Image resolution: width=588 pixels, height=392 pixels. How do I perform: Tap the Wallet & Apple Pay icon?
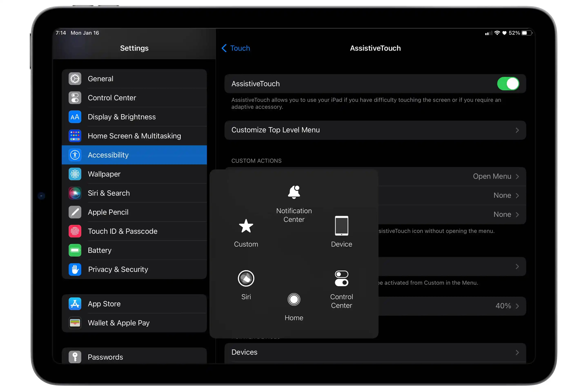coord(75,323)
